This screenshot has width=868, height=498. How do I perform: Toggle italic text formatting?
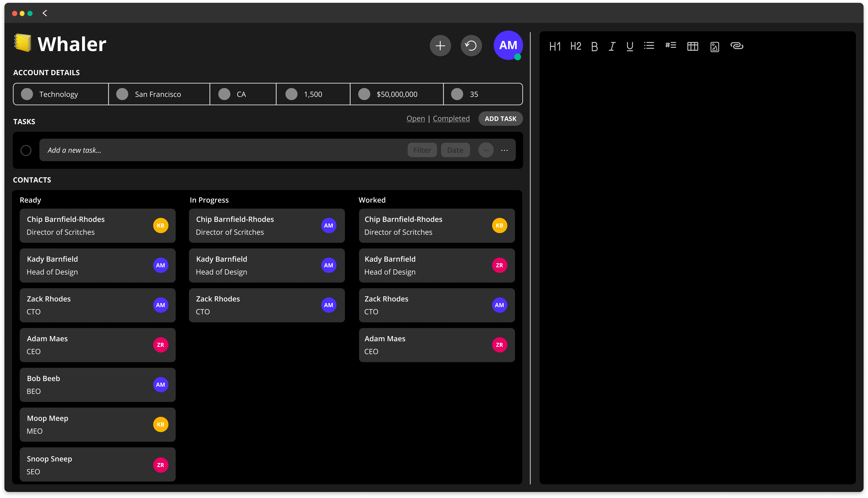pos(612,46)
